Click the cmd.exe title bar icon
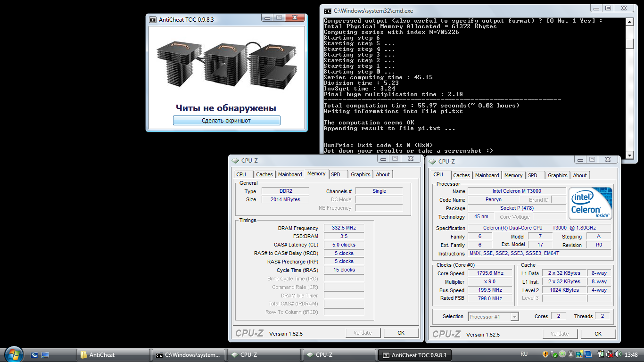The image size is (644, 362). [x=327, y=10]
